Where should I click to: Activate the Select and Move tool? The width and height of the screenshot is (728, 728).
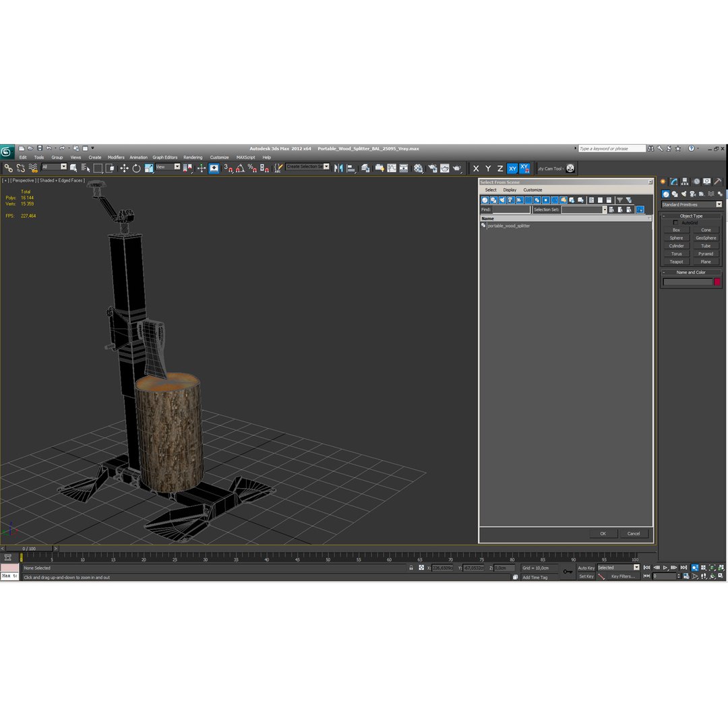tap(124, 168)
